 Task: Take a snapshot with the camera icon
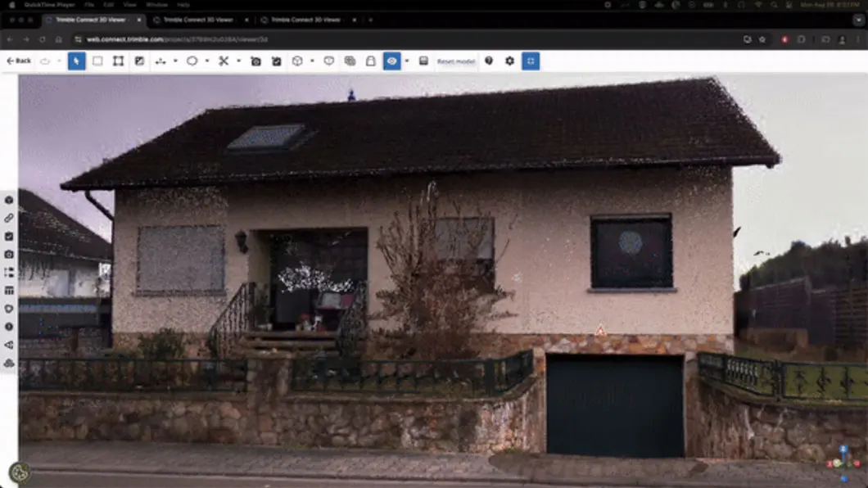coord(255,61)
